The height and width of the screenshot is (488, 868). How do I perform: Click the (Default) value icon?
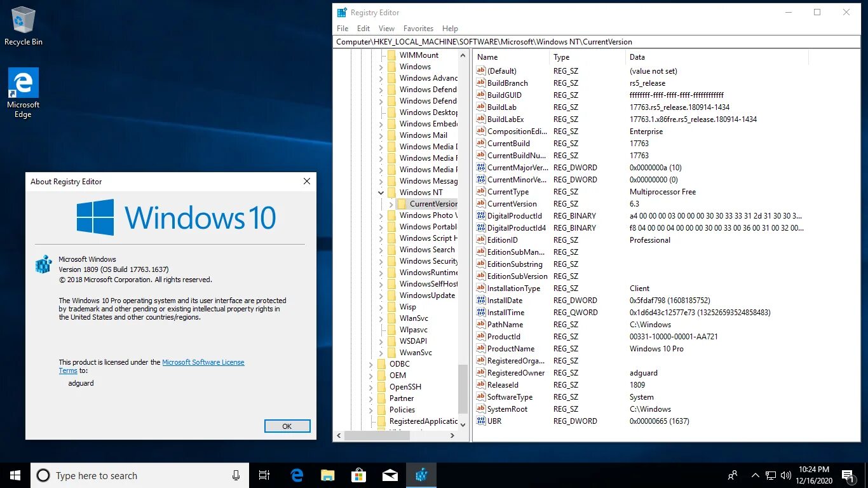click(481, 71)
